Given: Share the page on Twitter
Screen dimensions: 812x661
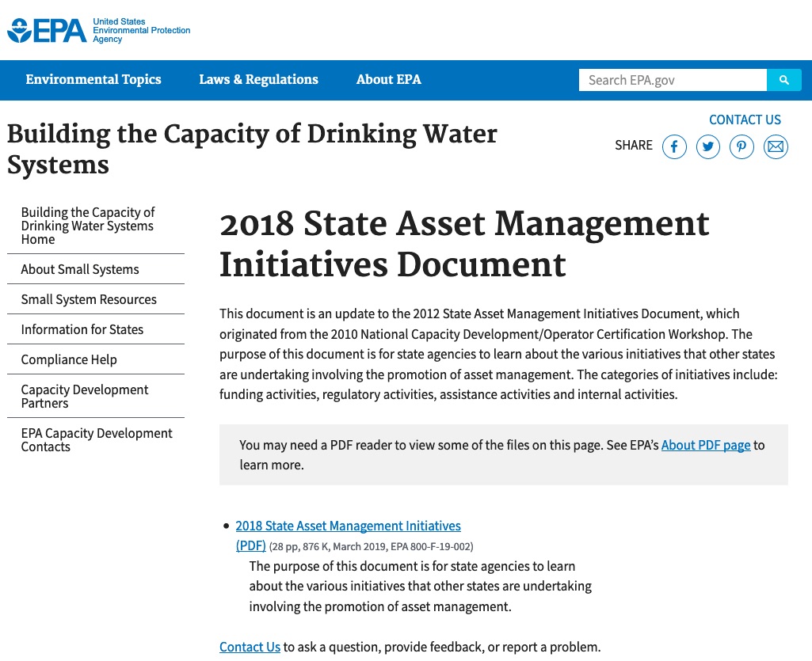Looking at the screenshot, I should [708, 146].
